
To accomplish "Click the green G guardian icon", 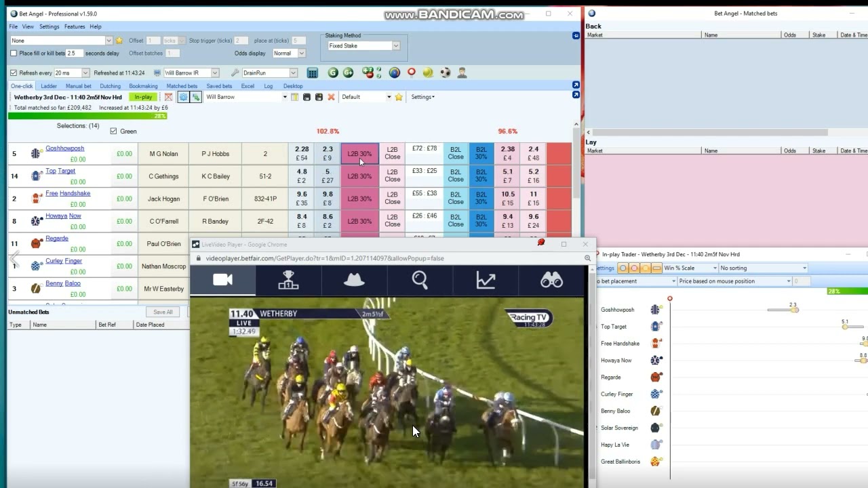I will pos(333,73).
